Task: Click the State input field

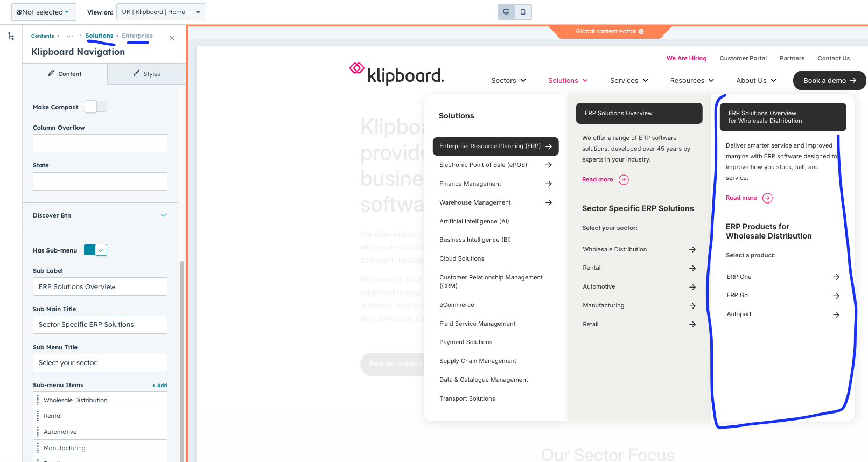Action: [x=100, y=181]
